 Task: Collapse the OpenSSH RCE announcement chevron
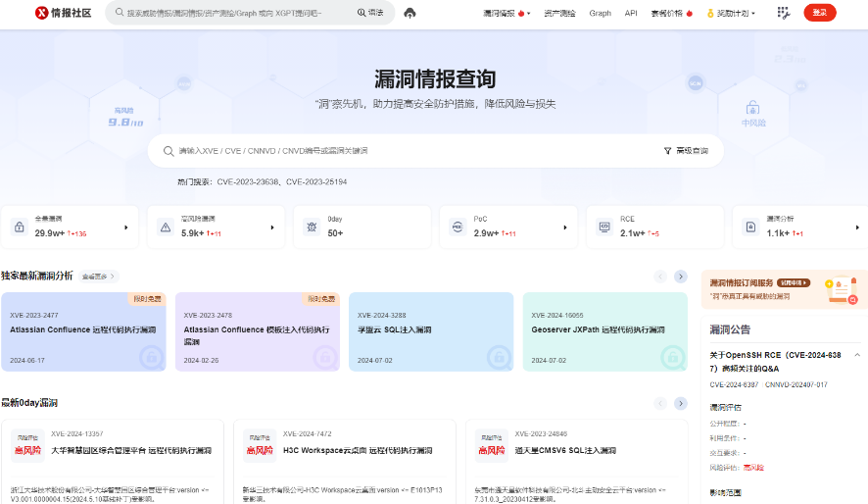pos(857,354)
